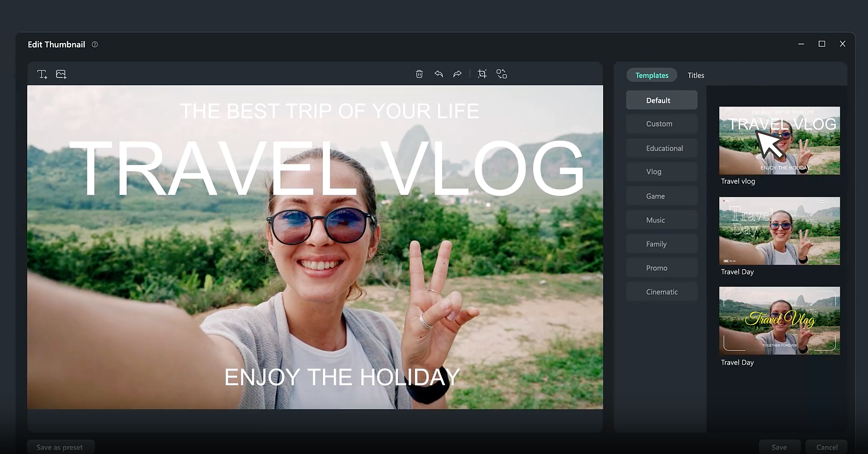Apply the Travel vlog template thumbnail

click(x=779, y=140)
